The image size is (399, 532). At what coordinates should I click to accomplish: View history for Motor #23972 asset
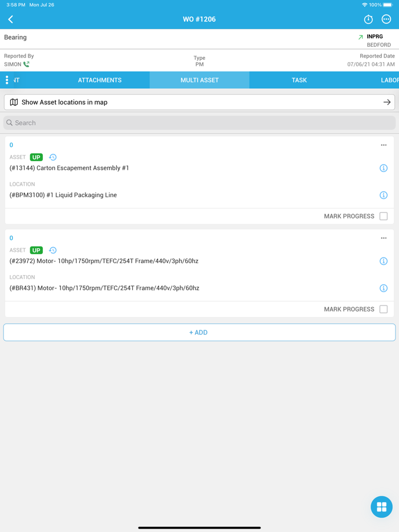(x=52, y=250)
